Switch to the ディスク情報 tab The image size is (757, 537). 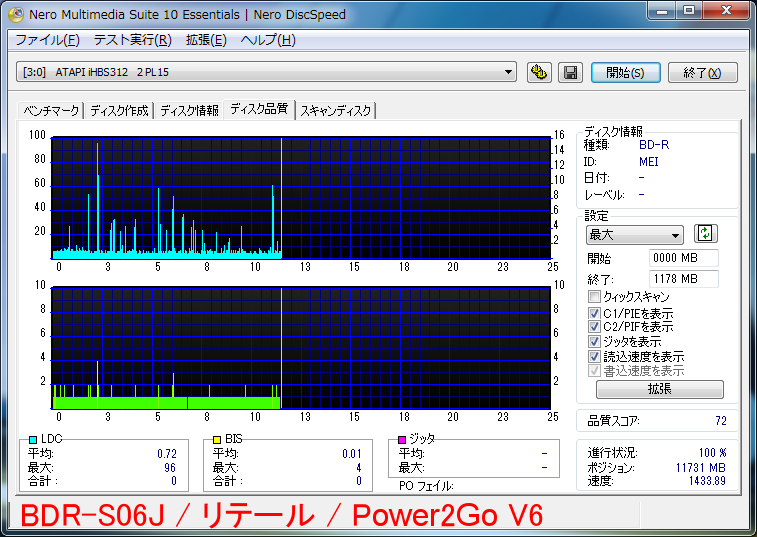pyautogui.click(x=189, y=111)
